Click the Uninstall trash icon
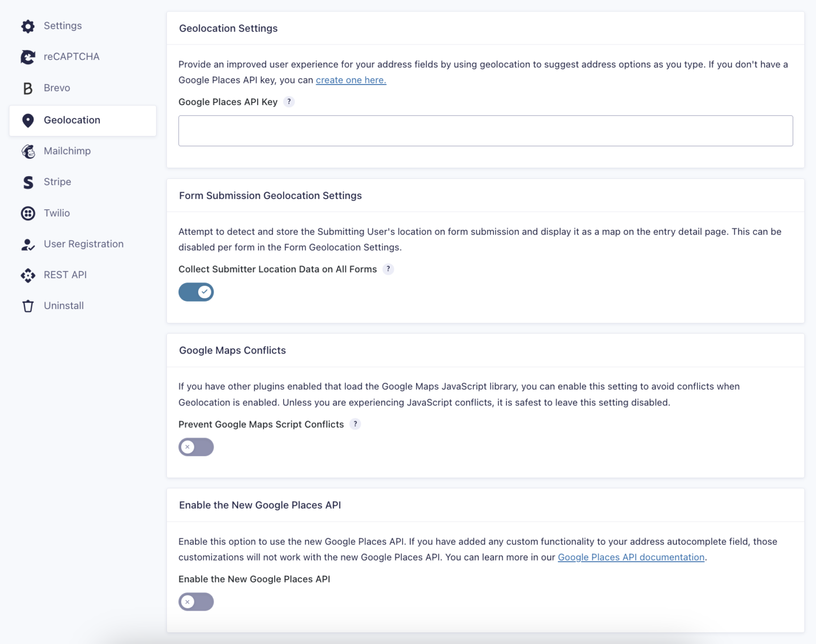The height and width of the screenshot is (644, 816). pos(28,306)
